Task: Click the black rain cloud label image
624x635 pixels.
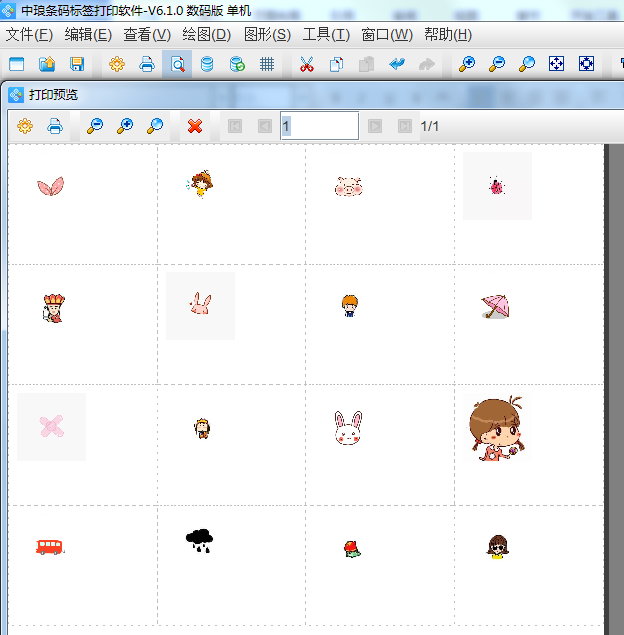Action: pos(199,541)
